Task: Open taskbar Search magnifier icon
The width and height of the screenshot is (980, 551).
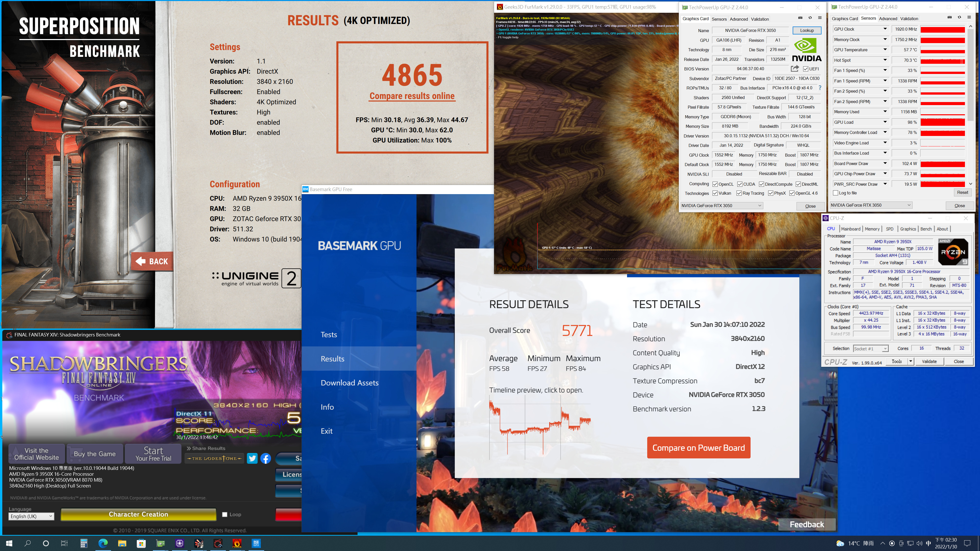Action: (x=27, y=543)
